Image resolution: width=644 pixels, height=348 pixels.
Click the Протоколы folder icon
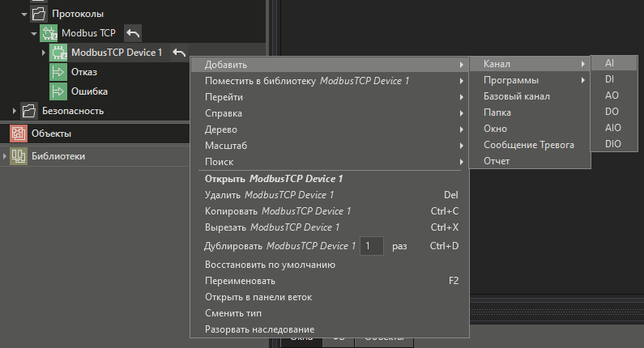pos(39,14)
